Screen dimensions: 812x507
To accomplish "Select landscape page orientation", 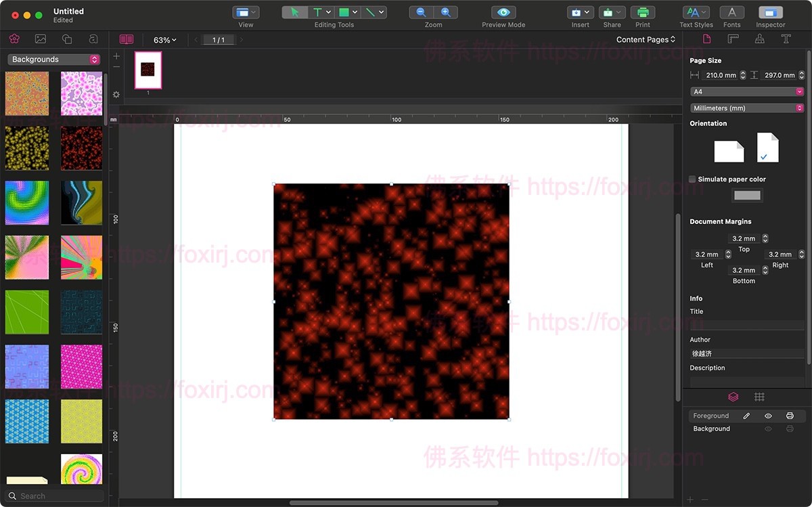I will pos(729,151).
